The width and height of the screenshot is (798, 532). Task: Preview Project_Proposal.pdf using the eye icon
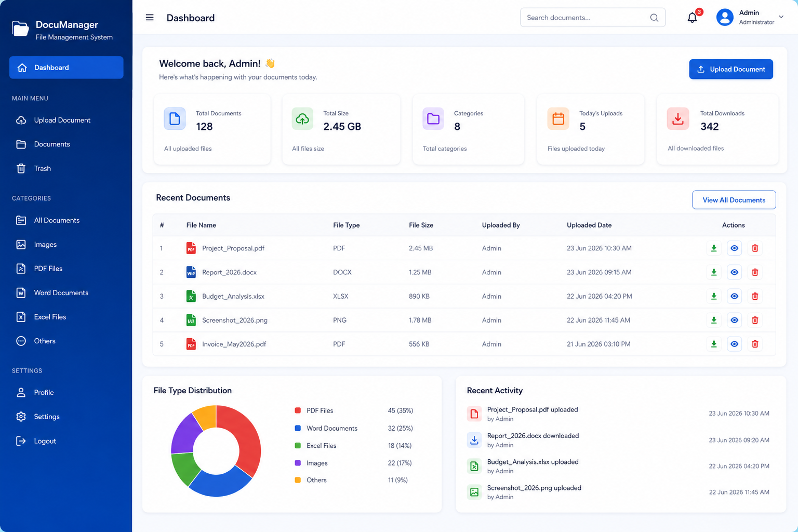click(734, 248)
